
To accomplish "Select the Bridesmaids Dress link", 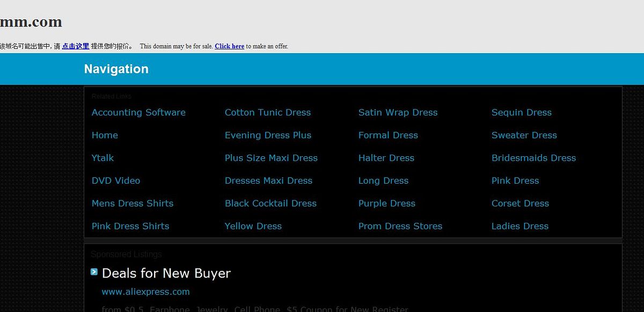I will (x=533, y=158).
